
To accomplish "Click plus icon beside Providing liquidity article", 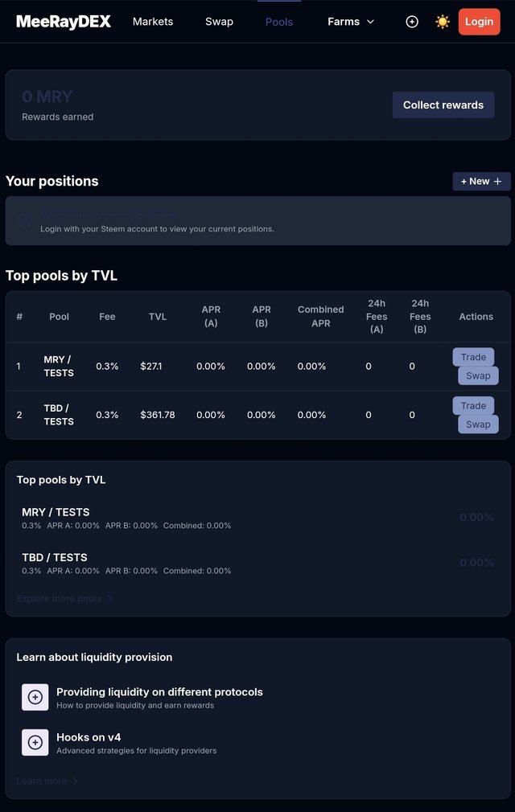I will (35, 697).
